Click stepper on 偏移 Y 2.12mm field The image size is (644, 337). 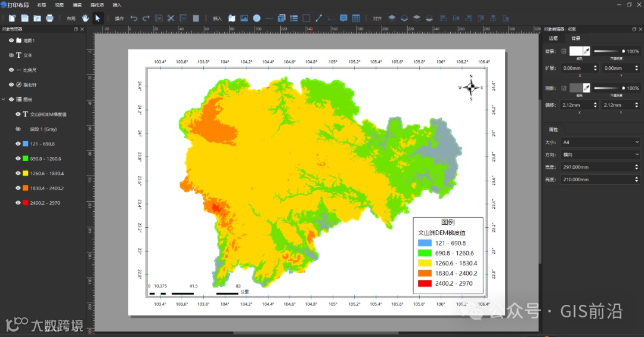coord(637,105)
